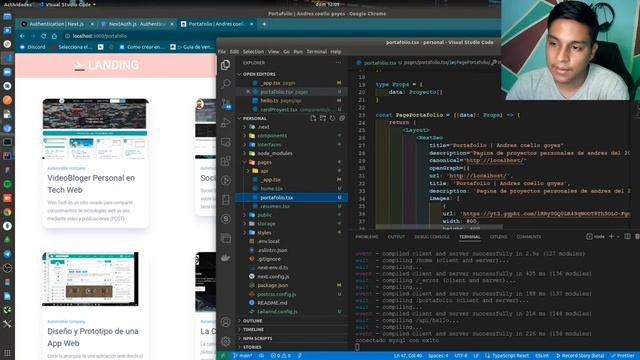This screenshot has height=360, width=640.
Task: Open the Ubuntu show applications grid
Action: click(7, 353)
